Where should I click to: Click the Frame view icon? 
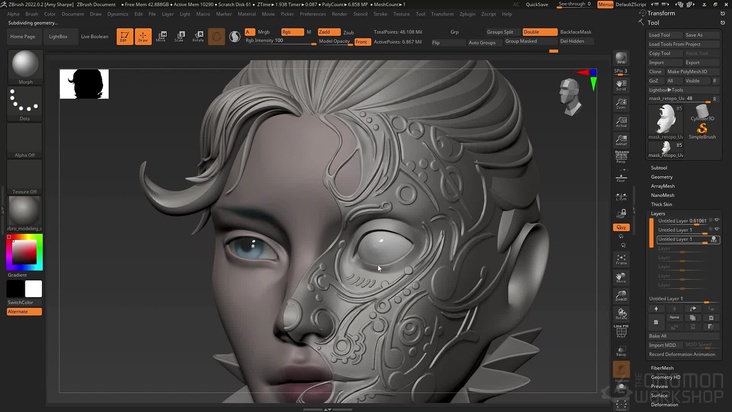coord(621,259)
